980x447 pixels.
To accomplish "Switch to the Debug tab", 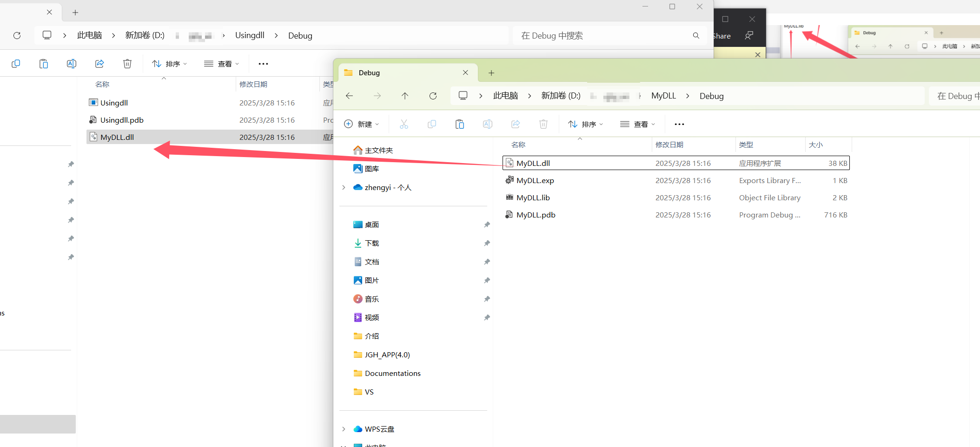I will [x=370, y=72].
